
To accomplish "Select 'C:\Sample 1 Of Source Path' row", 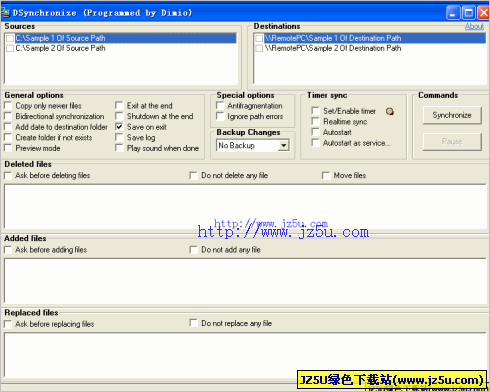I will tap(126, 38).
